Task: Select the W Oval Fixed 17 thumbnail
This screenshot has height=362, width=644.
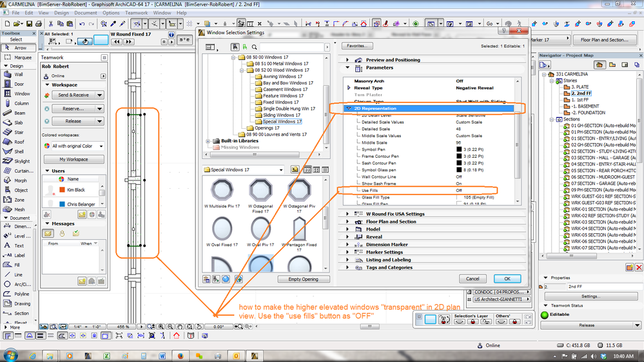Action: pos(222,229)
